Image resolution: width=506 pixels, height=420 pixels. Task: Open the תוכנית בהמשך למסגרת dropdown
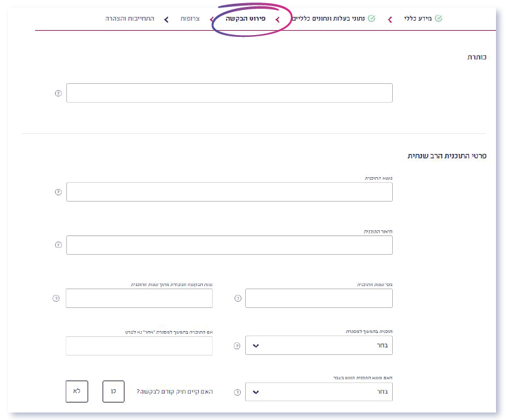pyautogui.click(x=318, y=346)
